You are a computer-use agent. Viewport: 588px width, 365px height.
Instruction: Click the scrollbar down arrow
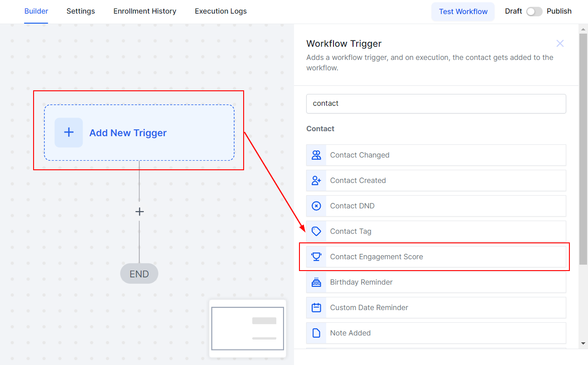[x=583, y=344]
